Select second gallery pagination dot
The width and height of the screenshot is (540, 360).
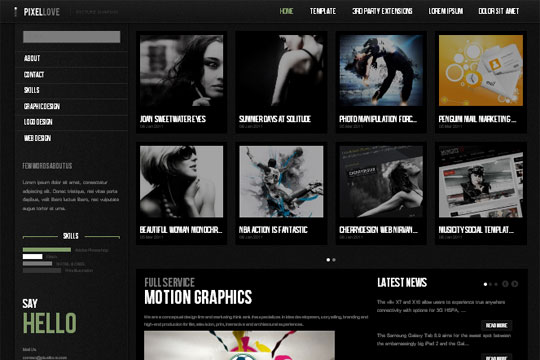[x=334, y=260]
